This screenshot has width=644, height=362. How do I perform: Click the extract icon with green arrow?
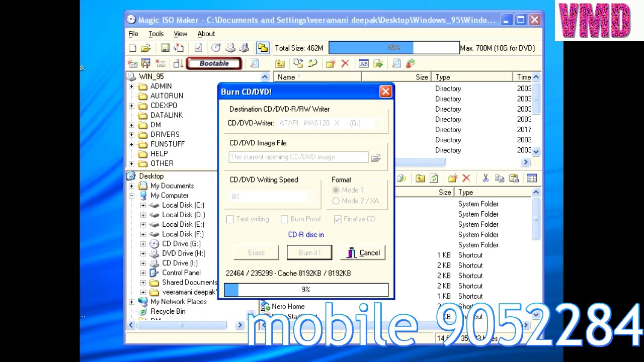[378, 63]
